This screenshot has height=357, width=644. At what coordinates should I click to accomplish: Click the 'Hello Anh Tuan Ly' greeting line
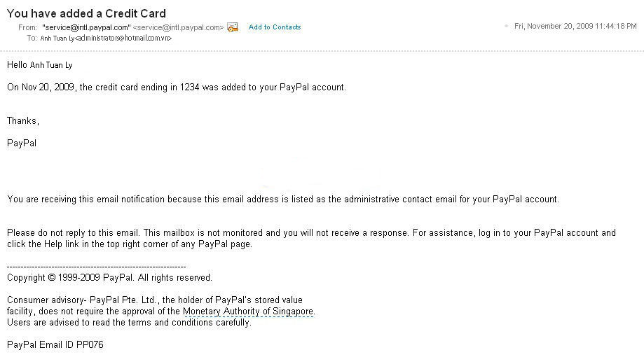point(39,65)
